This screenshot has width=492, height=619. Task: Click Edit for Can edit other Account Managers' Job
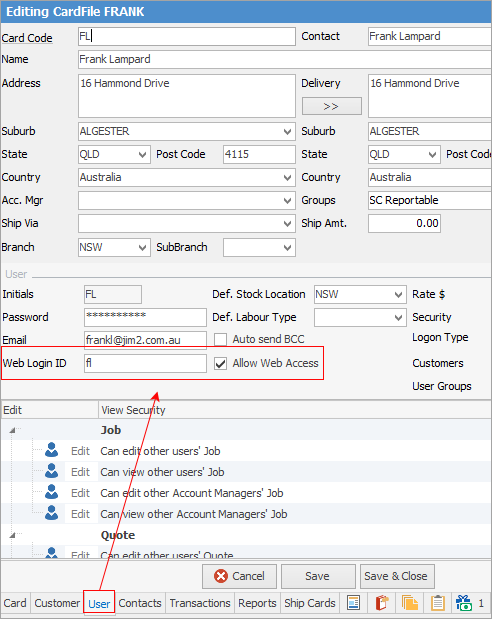click(x=81, y=493)
